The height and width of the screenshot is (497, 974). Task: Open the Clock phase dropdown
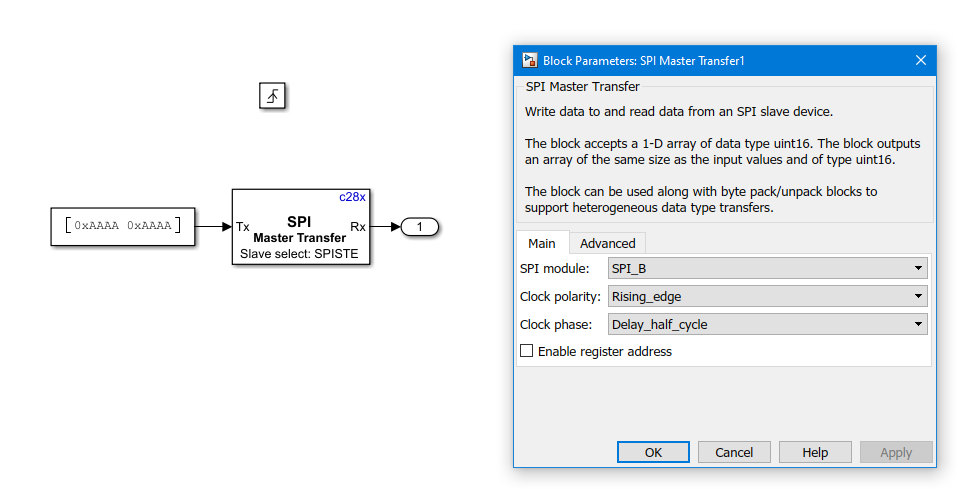tap(767, 324)
